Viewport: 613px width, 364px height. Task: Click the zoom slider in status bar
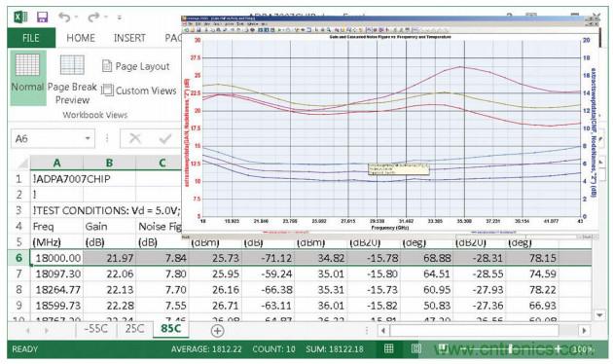510,348
